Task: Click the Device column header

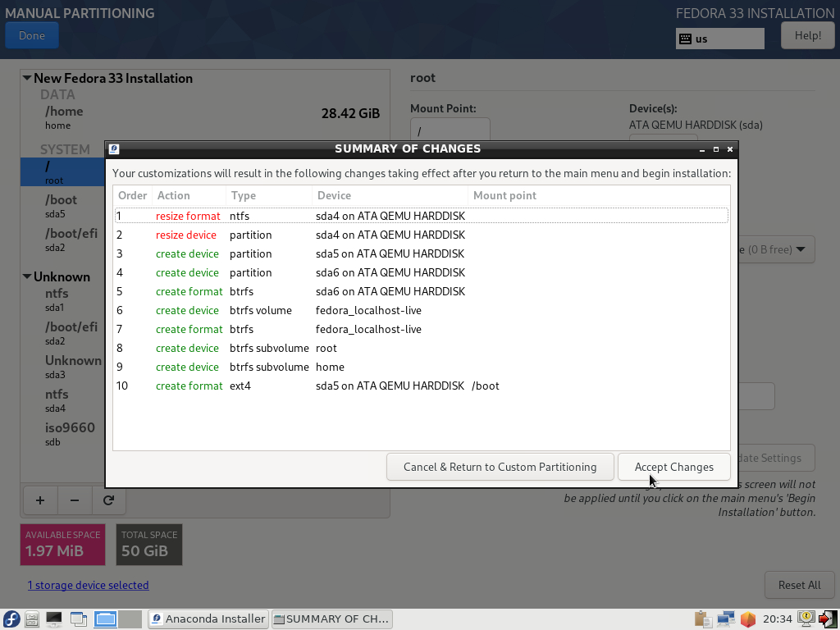Action: pyautogui.click(x=390, y=195)
